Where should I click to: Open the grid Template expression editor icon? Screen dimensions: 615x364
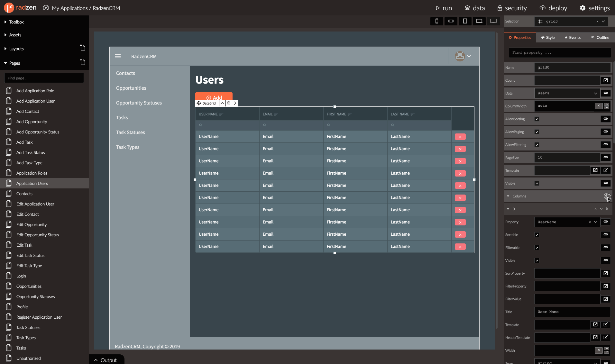595,170
